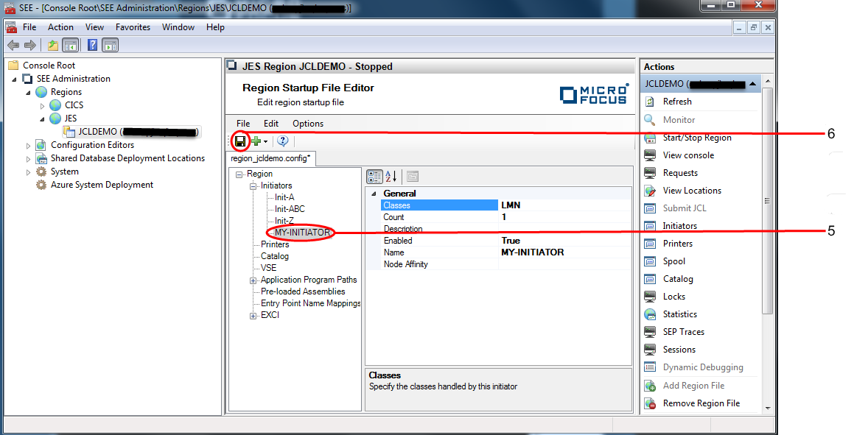Expand Application Program Paths node
Image resolution: width=868 pixels, height=435 pixels.
[253, 280]
